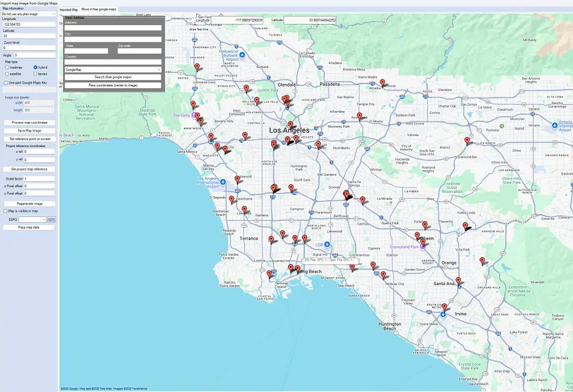This screenshot has height=392, width=573.
Task: Select the red marker above Irvine airport
Action: [444, 307]
